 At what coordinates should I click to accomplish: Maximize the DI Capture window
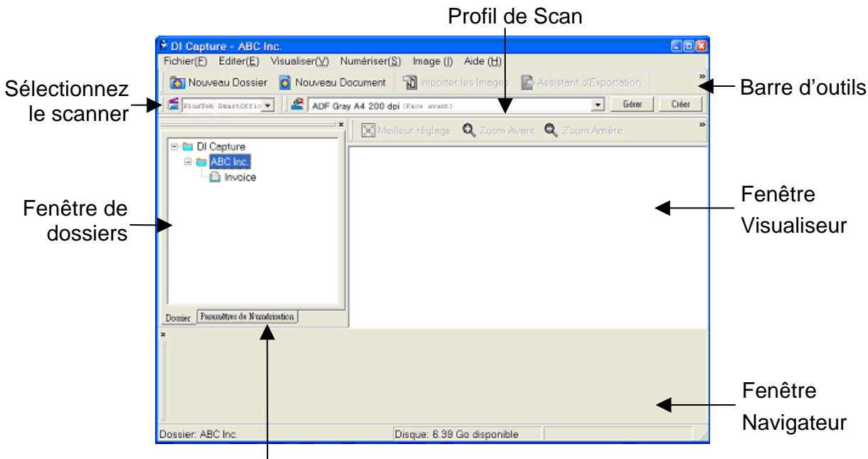pos(688,46)
